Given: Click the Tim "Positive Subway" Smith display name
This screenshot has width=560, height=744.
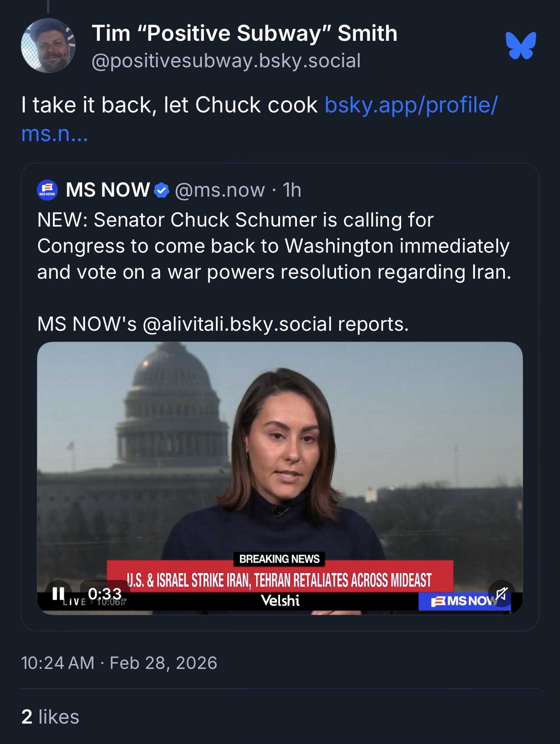Looking at the screenshot, I should 244,33.
